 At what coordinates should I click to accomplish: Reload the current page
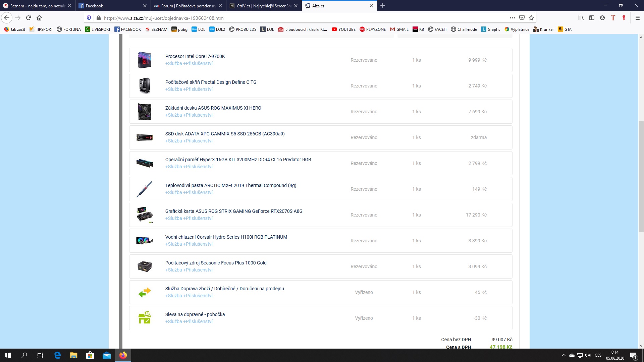tap(29, 18)
